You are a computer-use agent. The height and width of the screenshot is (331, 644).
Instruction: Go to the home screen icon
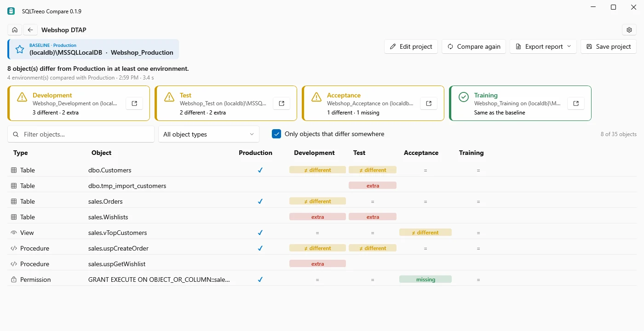pos(15,30)
